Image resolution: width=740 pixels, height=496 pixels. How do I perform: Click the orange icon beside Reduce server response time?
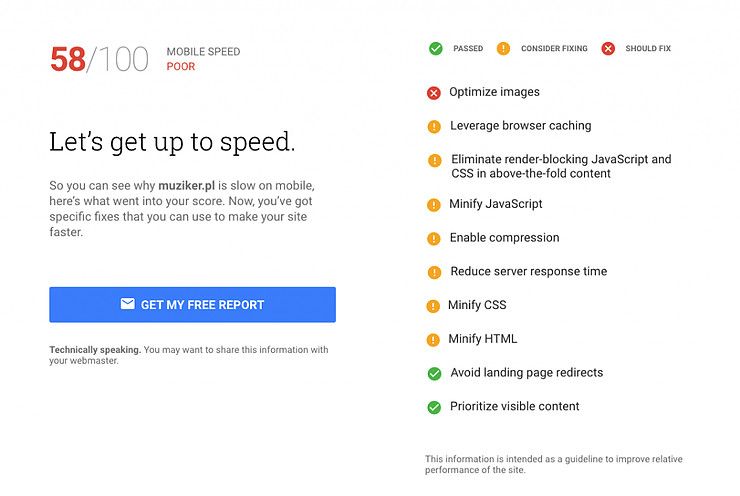[x=434, y=272]
